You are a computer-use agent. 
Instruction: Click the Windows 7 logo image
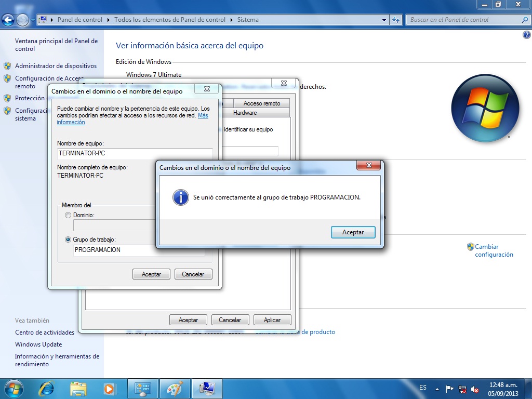click(x=485, y=108)
